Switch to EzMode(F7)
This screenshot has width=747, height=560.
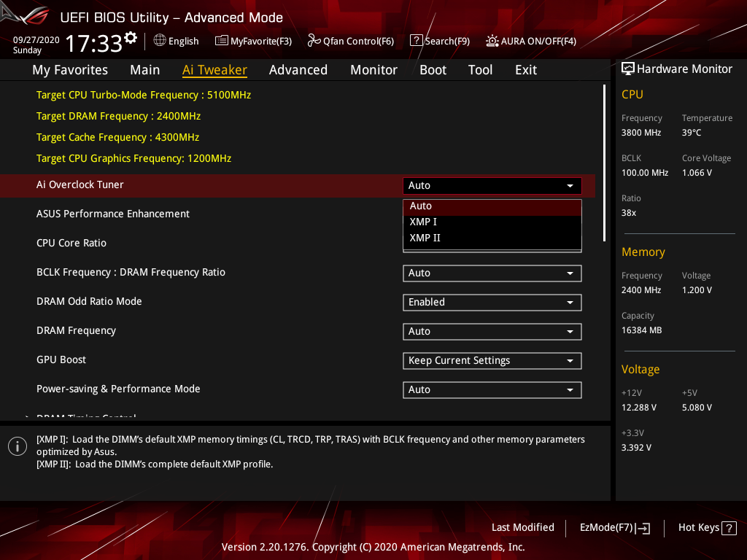[614, 528]
